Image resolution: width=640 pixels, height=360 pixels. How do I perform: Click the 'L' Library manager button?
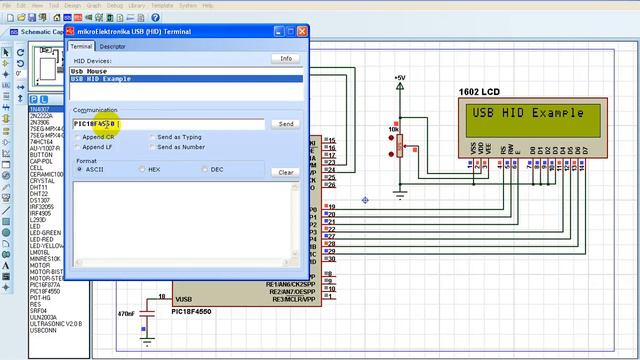coord(44,99)
